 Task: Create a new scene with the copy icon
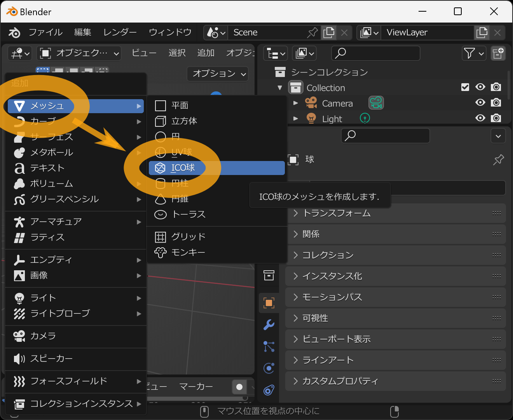pyautogui.click(x=329, y=33)
